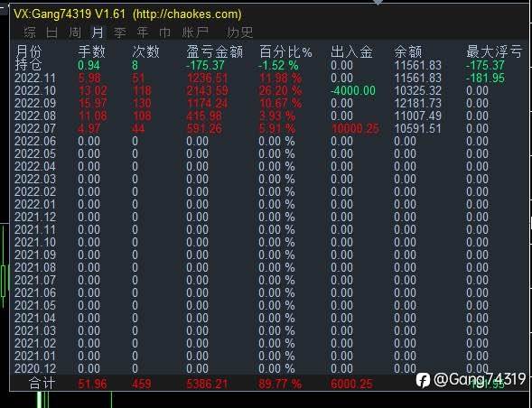Click the -1.52 % value in 持仓 row
This screenshot has height=408, width=532.
click(x=278, y=65)
